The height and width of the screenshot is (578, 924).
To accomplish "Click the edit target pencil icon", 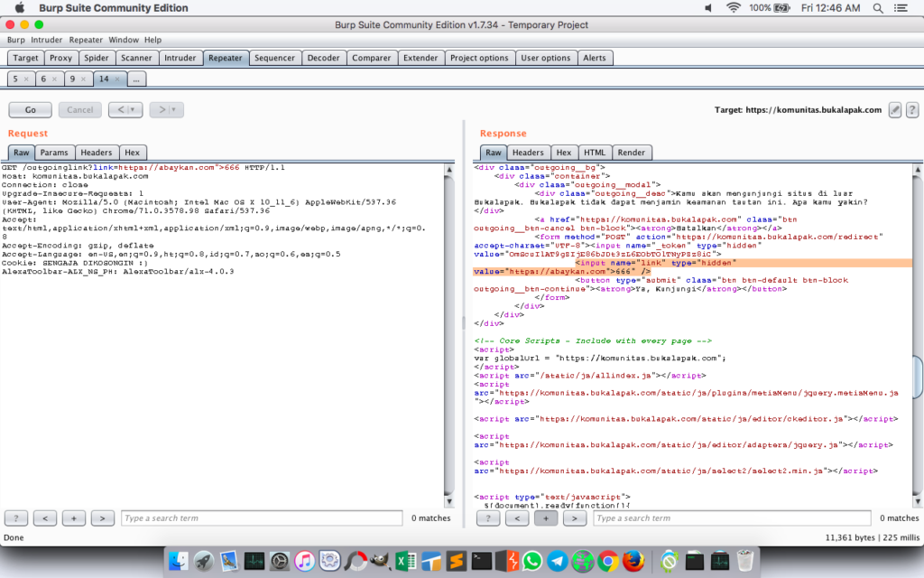I will click(894, 110).
